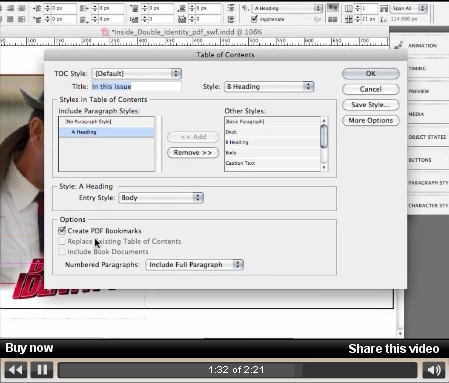Select Deck in Other Styles list
449x383 pixels.
point(272,132)
